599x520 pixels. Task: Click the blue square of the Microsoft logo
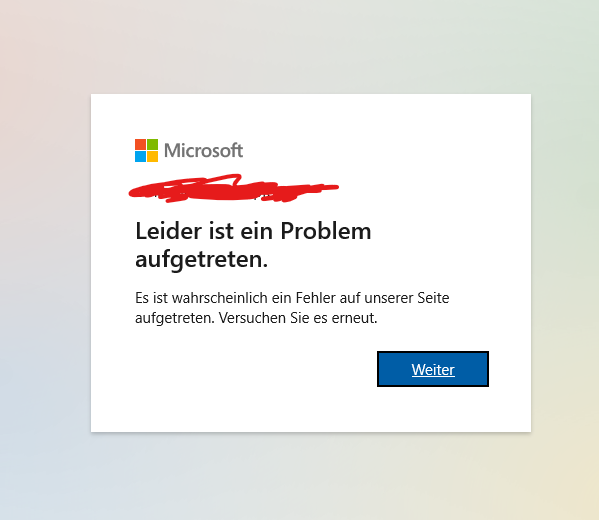140,157
